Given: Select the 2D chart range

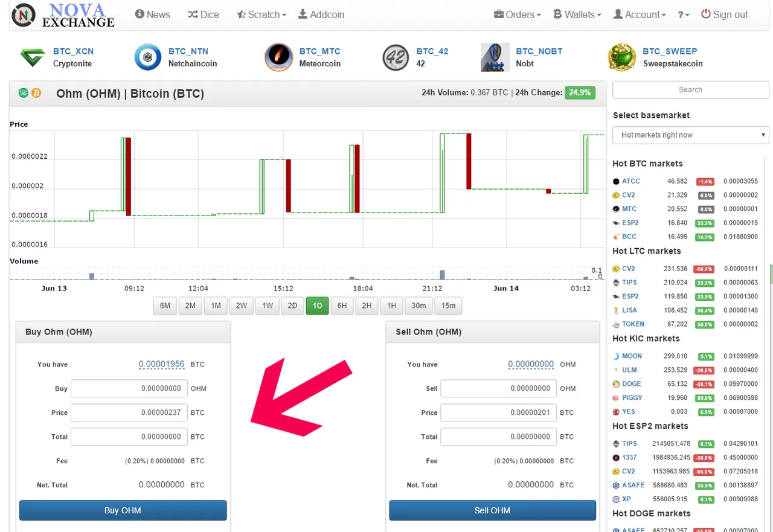Looking at the screenshot, I should pos(292,306).
